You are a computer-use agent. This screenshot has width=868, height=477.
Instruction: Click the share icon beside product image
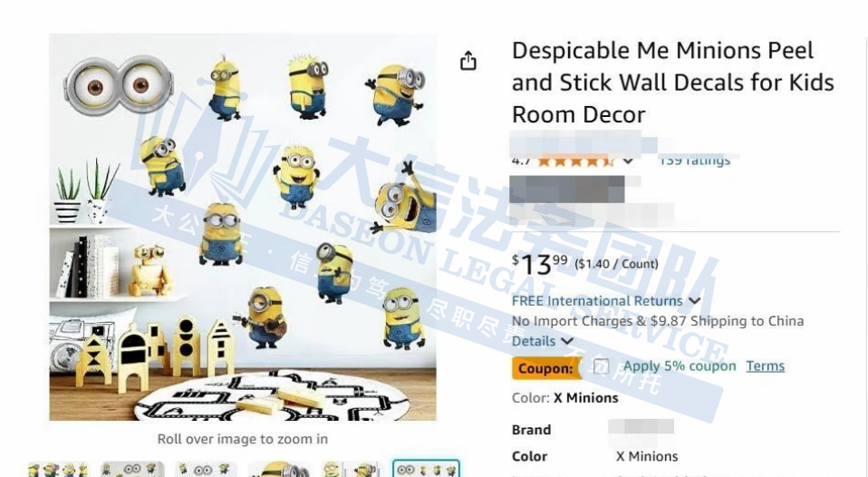468,61
